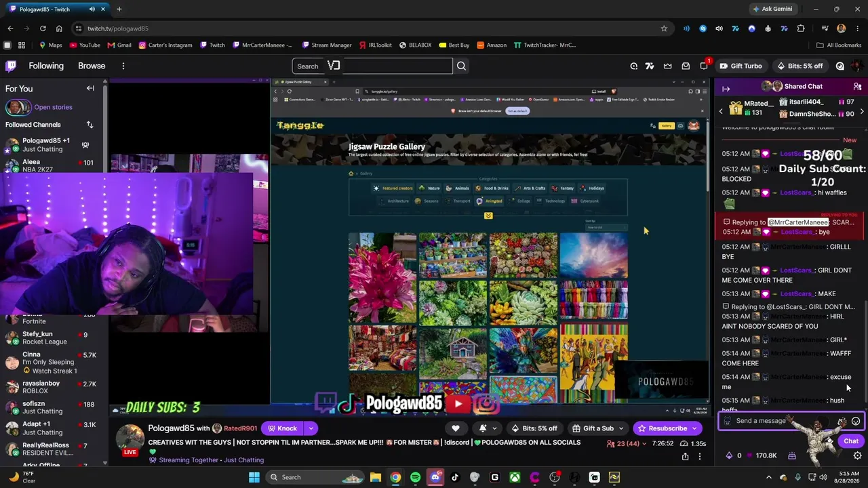This screenshot has height=488, width=868.
Task: Bookmark this page with the star
Action: [664, 28]
